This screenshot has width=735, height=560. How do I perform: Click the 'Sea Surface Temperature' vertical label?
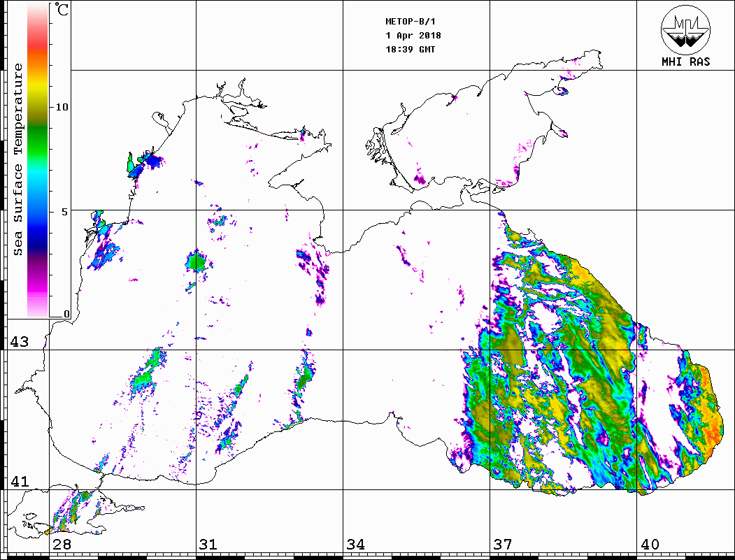(x=17, y=159)
